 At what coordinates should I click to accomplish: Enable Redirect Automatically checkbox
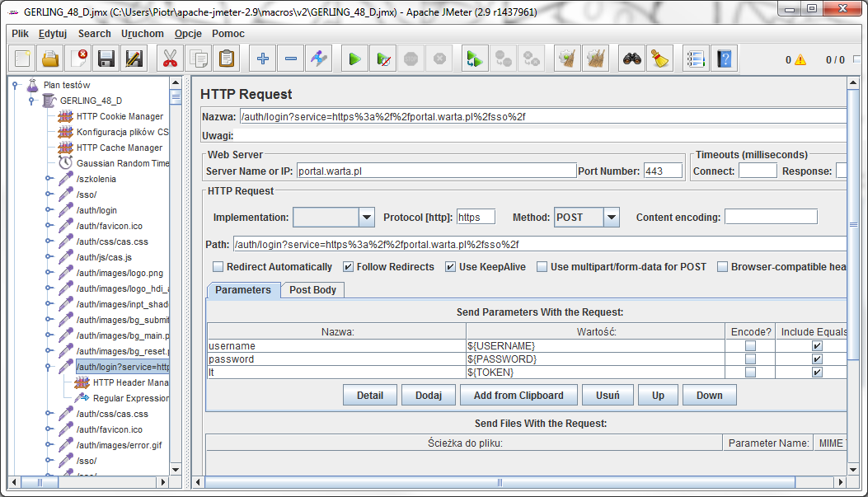coord(218,267)
